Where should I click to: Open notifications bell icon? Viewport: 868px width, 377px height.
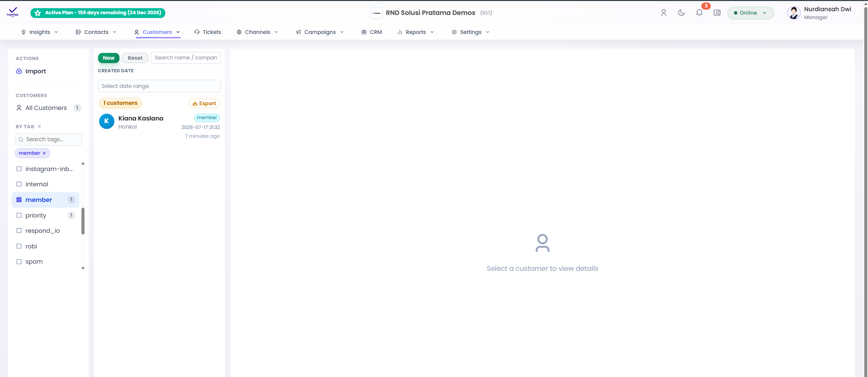tap(699, 13)
